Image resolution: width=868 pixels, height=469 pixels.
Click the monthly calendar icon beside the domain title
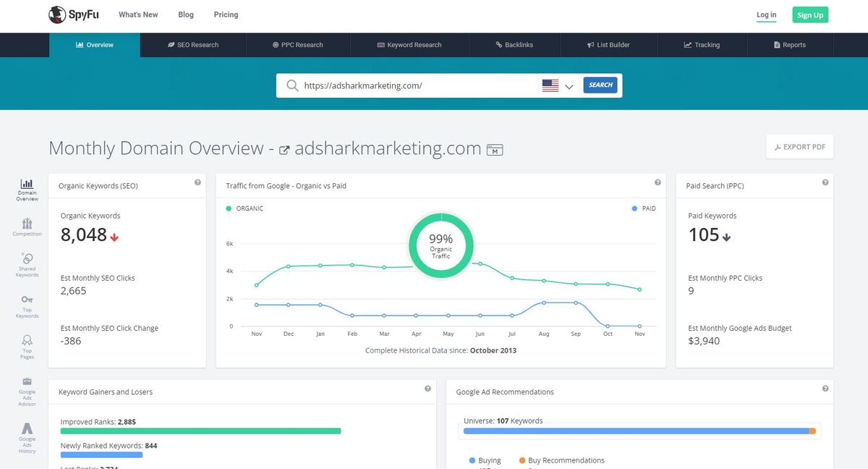[495, 150]
